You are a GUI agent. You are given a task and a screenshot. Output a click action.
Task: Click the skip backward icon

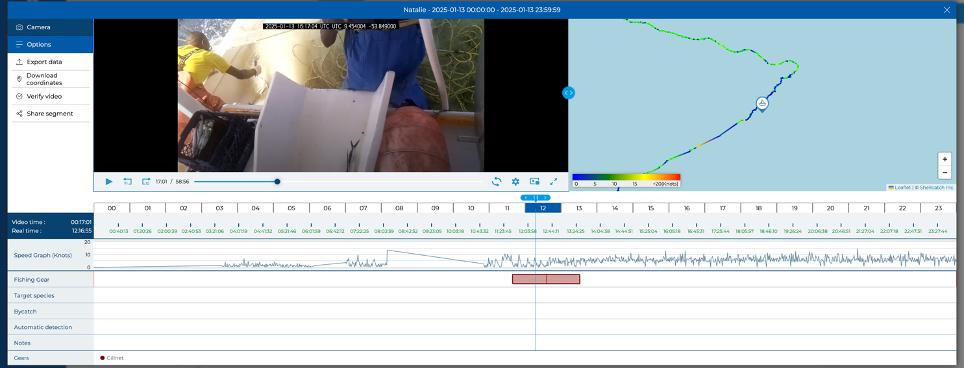click(128, 181)
